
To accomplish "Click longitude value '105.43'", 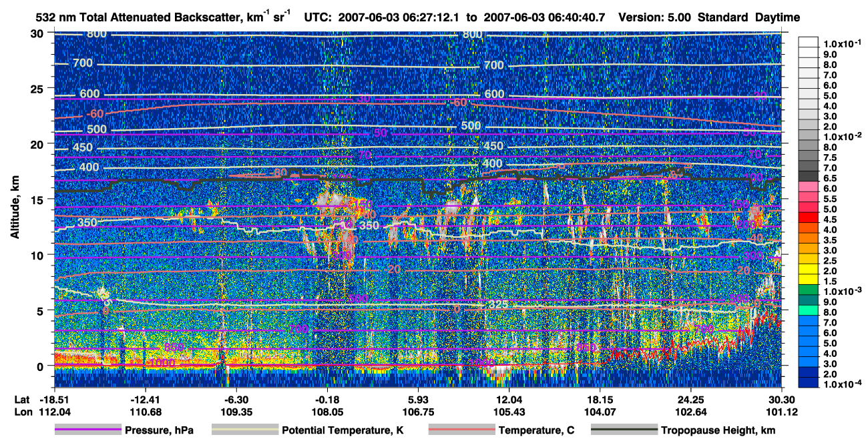I will point(509,412).
